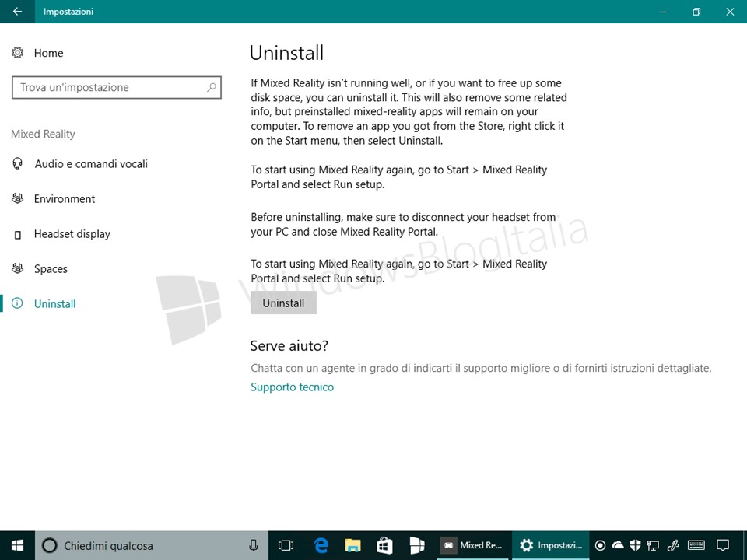Image resolution: width=747 pixels, height=560 pixels.
Task: Open Home settings via gear icon
Action: [18, 52]
